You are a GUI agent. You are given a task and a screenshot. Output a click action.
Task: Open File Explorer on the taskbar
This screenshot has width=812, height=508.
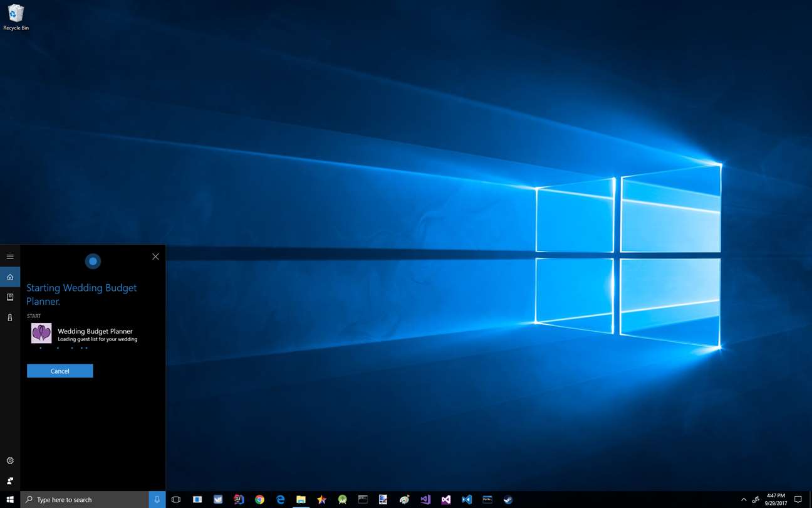pos(301,500)
